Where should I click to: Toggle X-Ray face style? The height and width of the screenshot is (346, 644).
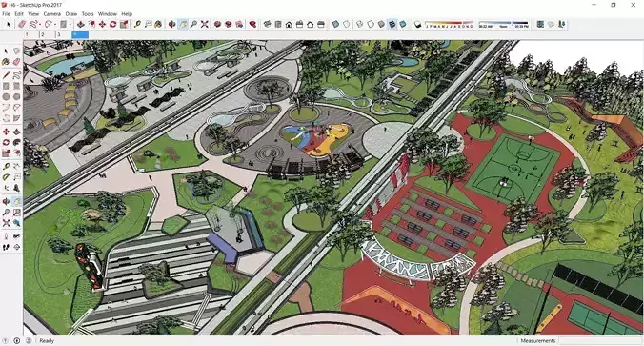tap(335, 24)
